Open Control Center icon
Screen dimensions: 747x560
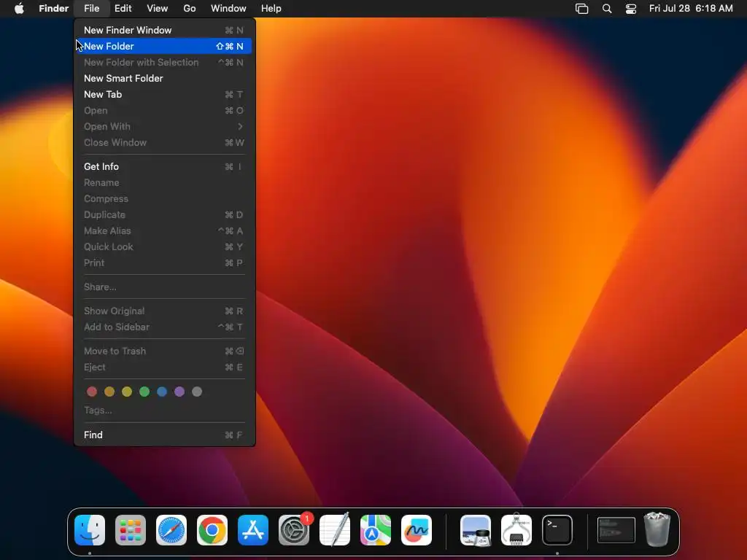[x=631, y=9]
